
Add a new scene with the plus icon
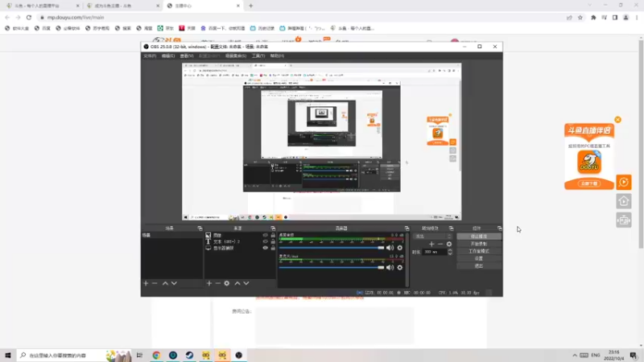point(146,283)
